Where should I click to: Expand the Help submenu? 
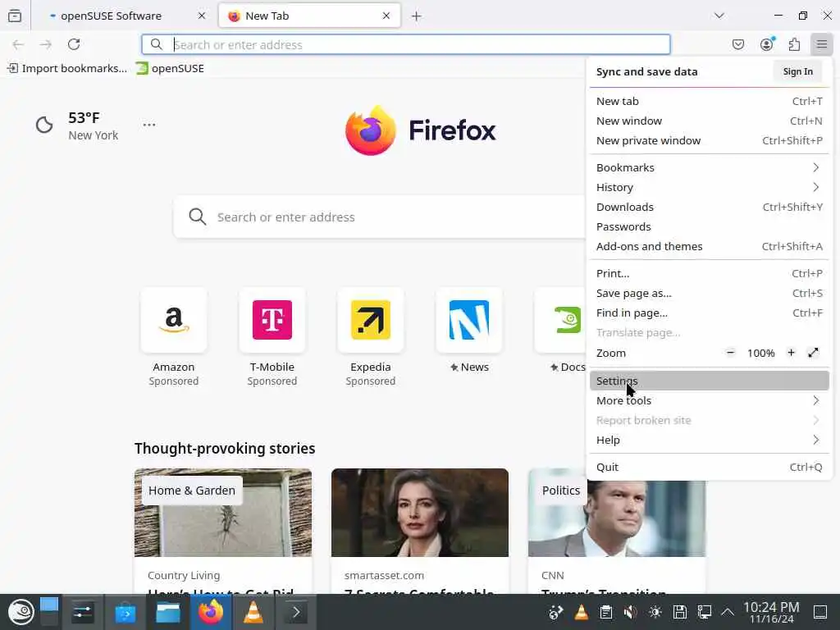[710, 441]
